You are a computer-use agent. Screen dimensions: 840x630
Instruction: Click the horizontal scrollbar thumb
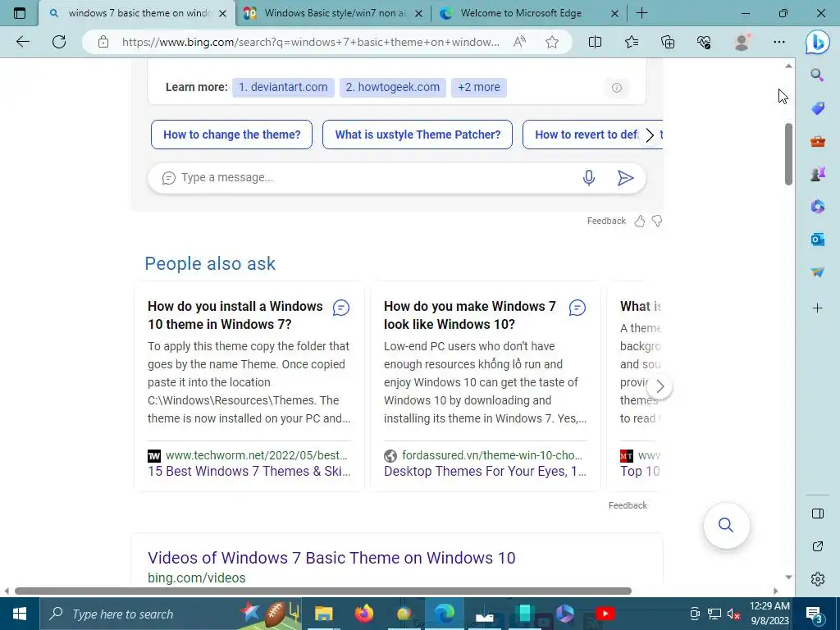pos(323,591)
